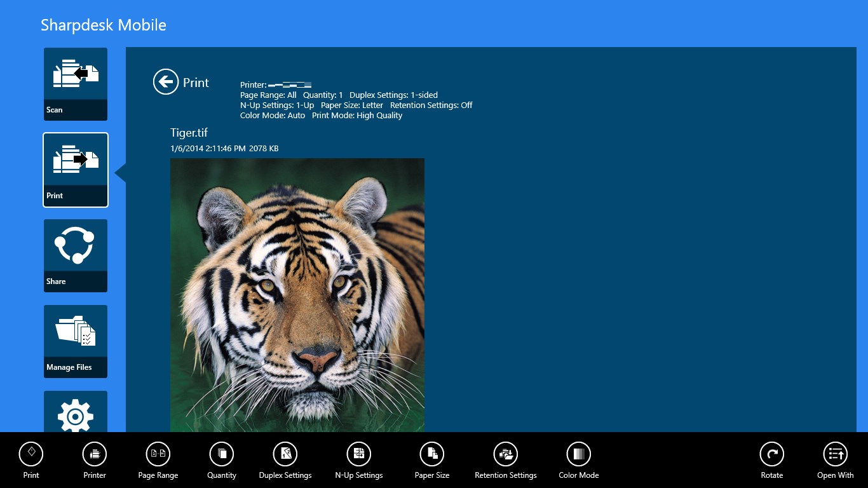Select the Page Range icon
Viewport: 868px width, 488px height.
coord(158,454)
